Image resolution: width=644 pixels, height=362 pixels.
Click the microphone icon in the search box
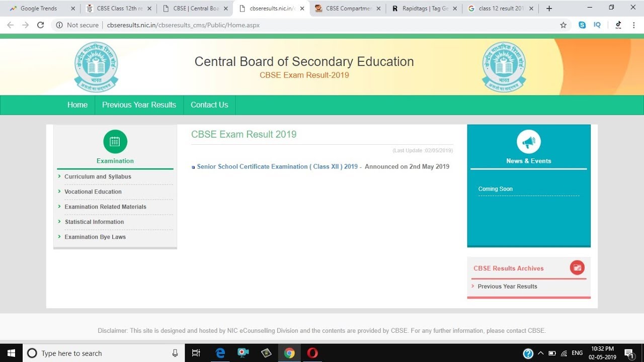pyautogui.click(x=175, y=353)
